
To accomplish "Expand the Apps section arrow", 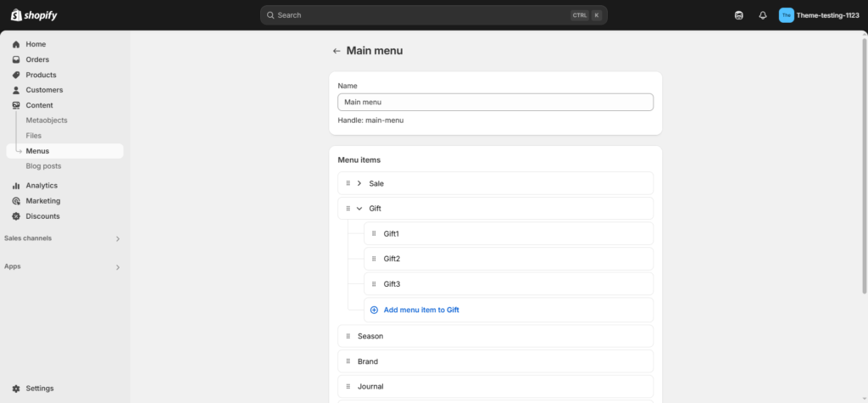I will (117, 267).
